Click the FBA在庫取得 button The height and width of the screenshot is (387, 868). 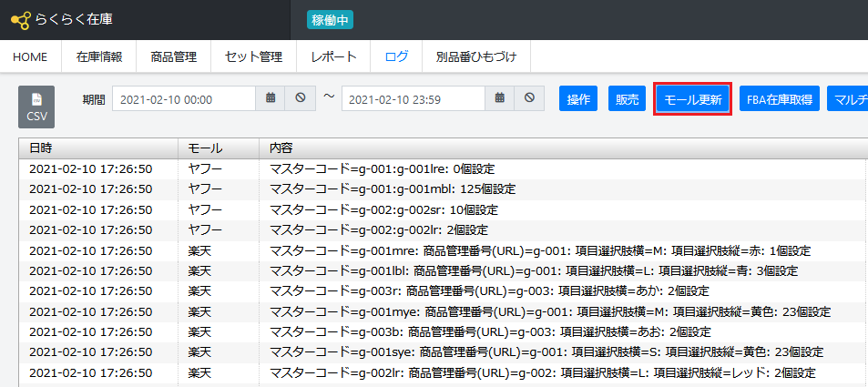click(780, 98)
